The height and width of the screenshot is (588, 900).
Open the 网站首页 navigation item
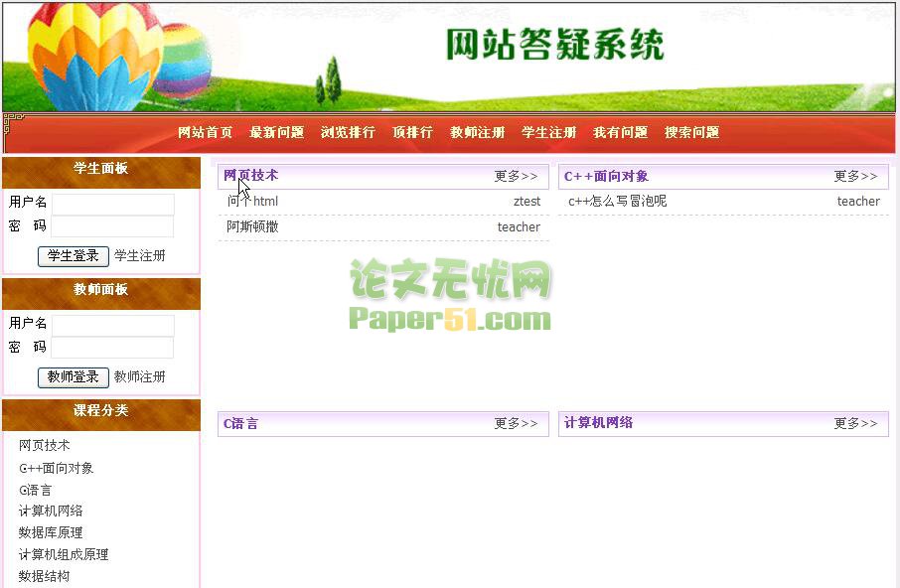[205, 132]
